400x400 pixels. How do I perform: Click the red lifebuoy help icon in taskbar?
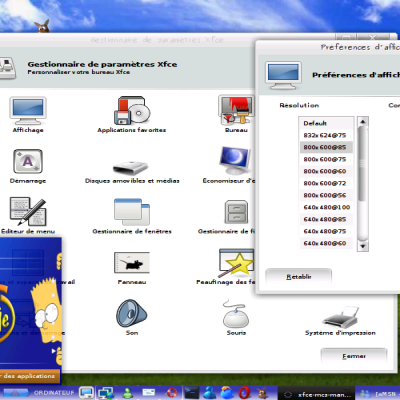pyautogui.click(x=172, y=393)
